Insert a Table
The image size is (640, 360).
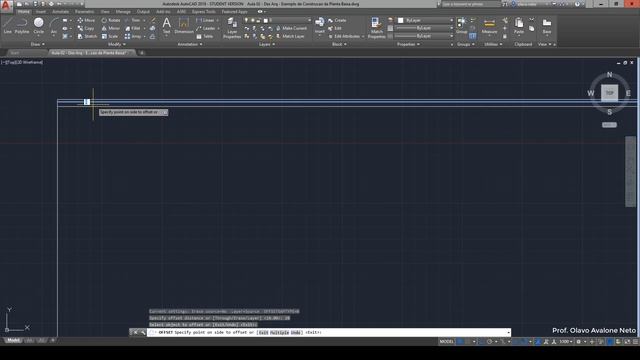click(205, 36)
